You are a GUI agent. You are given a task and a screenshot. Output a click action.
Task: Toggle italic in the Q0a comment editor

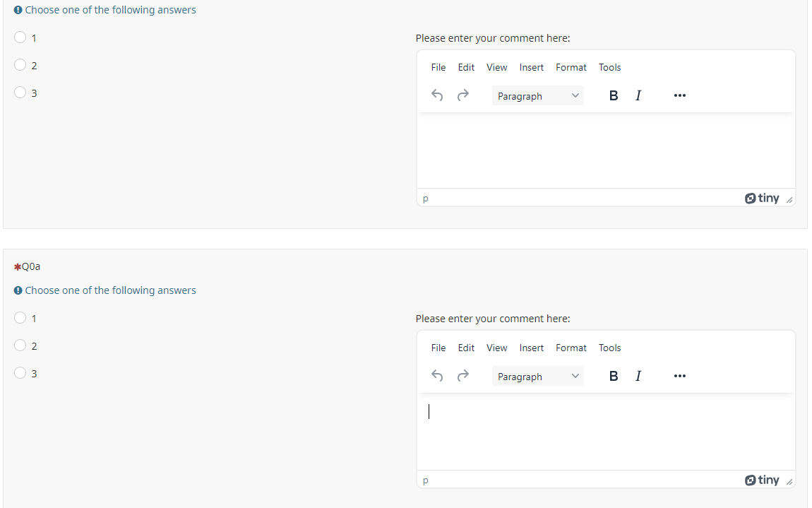tap(638, 376)
